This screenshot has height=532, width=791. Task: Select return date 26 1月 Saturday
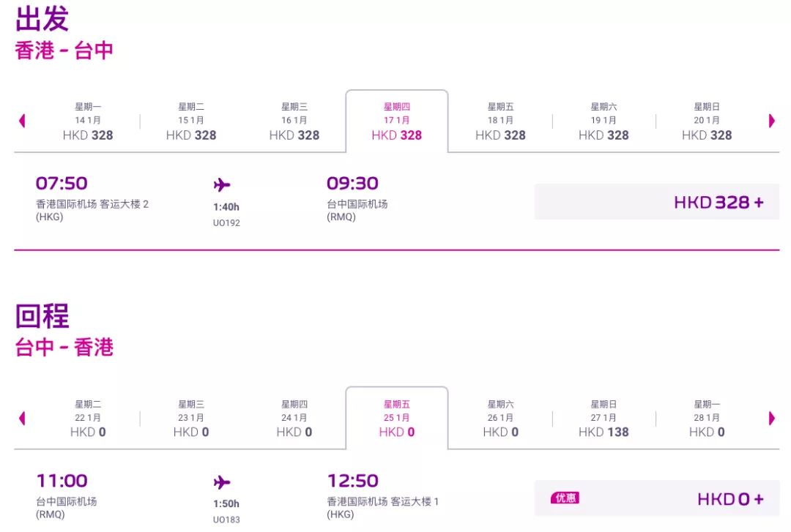coord(500,419)
